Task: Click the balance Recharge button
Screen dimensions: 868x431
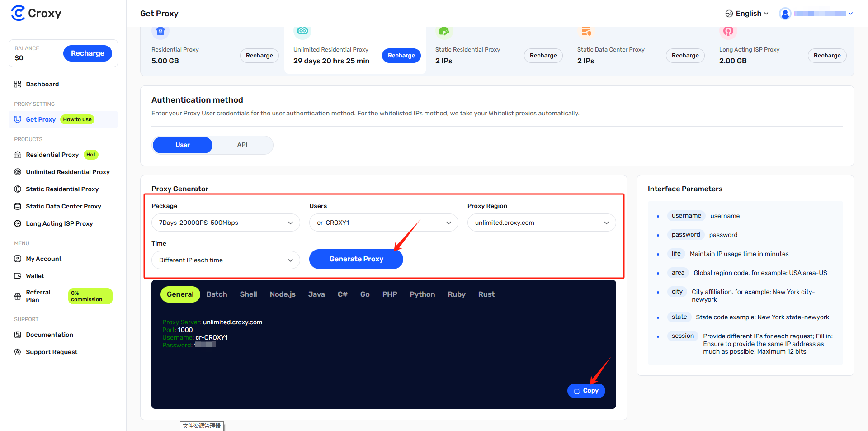Action: pos(88,53)
